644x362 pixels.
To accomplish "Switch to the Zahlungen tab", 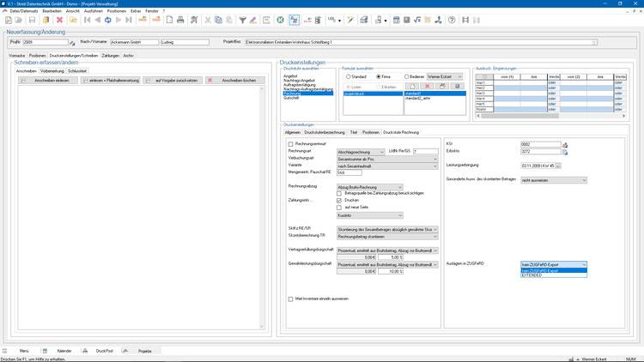I will (x=111, y=55).
